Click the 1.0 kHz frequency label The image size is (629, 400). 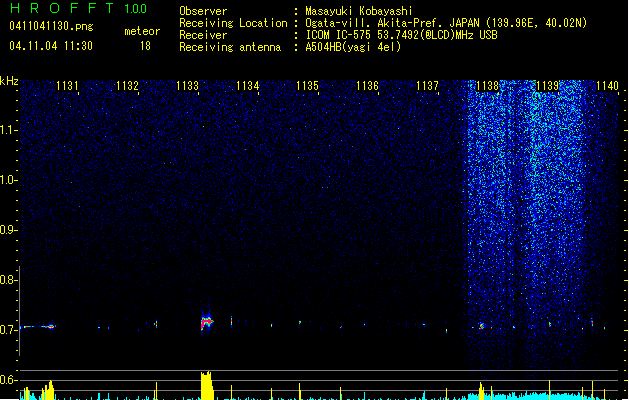[8, 180]
